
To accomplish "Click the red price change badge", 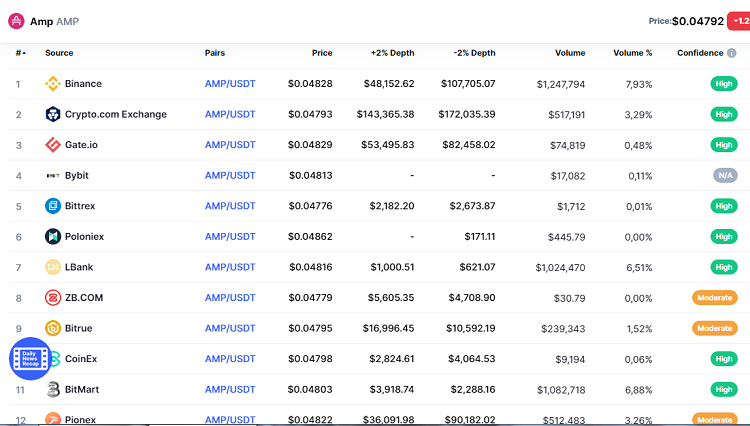I will (x=739, y=20).
